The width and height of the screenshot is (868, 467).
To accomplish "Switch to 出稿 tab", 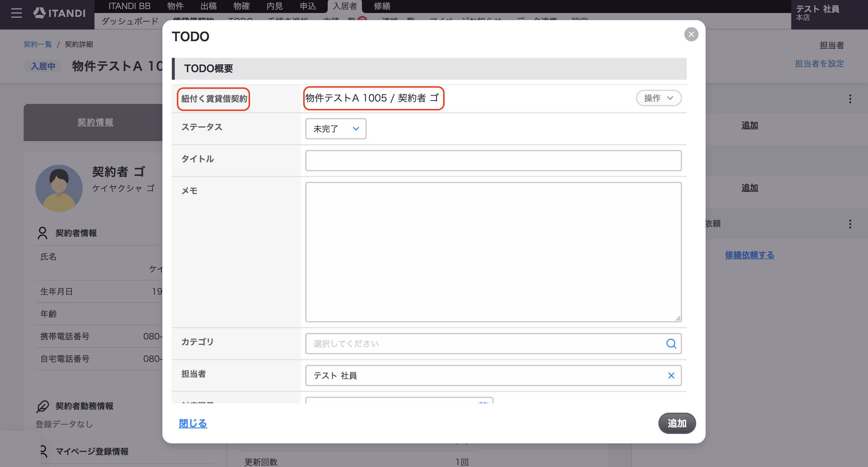I will pyautogui.click(x=208, y=6).
